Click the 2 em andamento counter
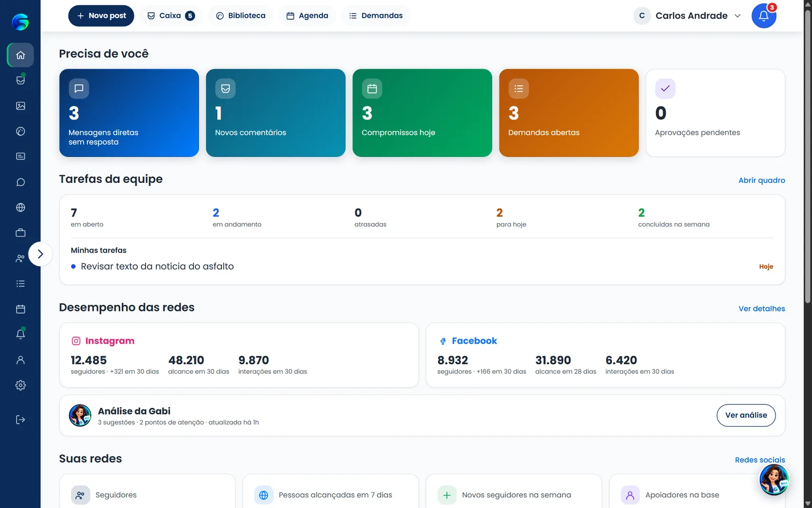This screenshot has height=508, width=812. click(237, 217)
